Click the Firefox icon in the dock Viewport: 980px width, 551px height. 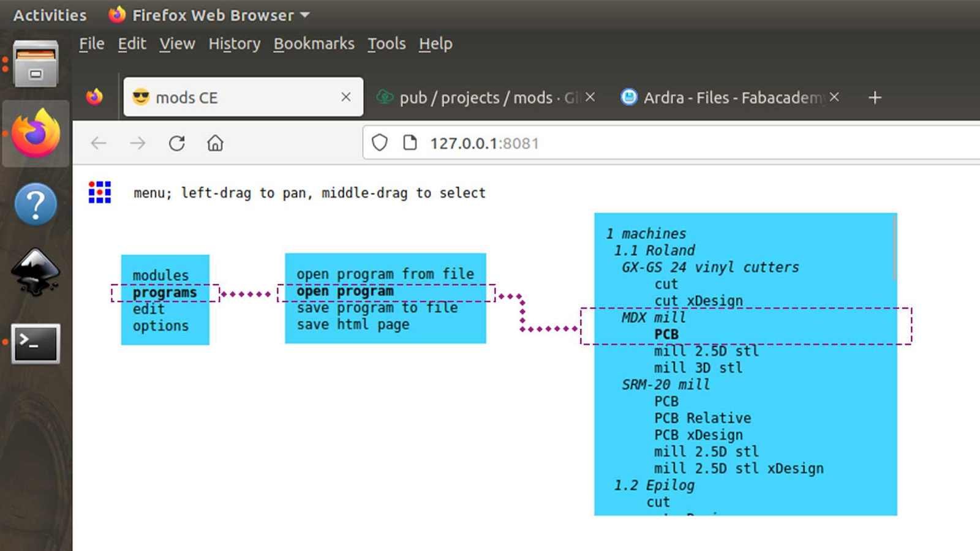[x=36, y=133]
